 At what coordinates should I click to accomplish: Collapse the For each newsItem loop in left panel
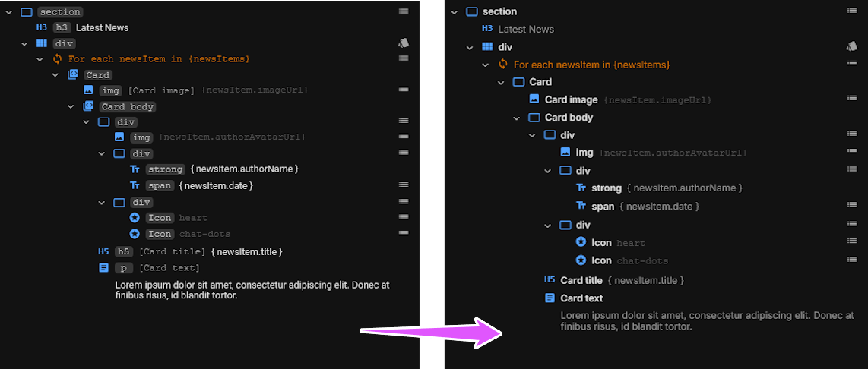[40, 58]
